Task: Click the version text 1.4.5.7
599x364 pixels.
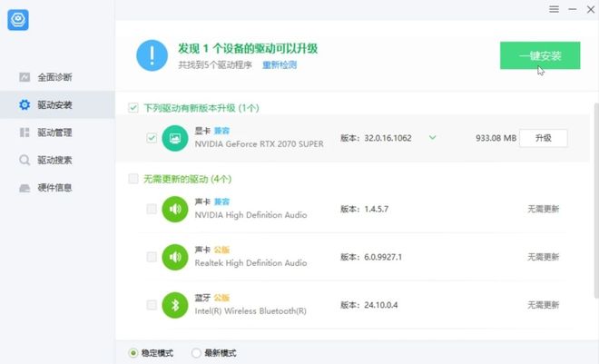Action: pos(377,209)
